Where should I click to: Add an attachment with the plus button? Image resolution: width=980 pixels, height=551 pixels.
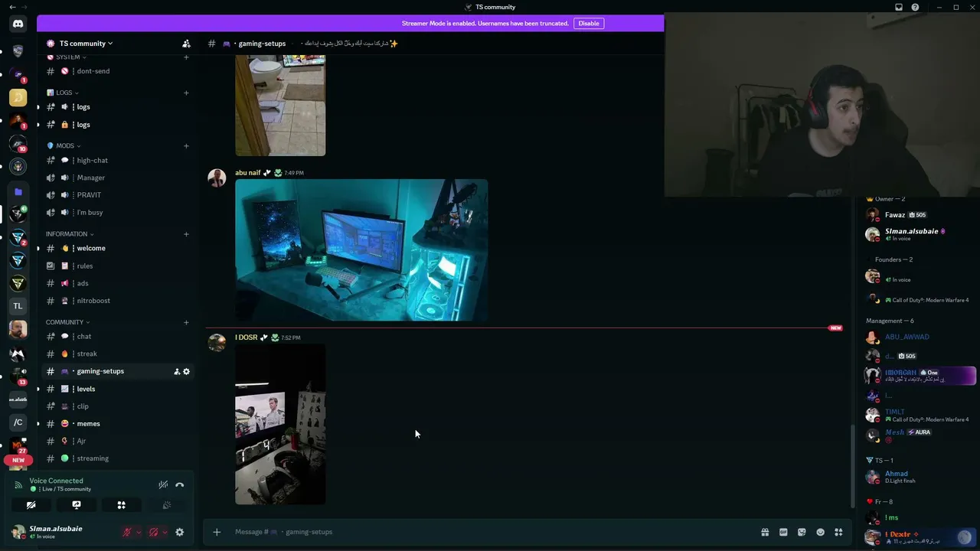point(217,532)
